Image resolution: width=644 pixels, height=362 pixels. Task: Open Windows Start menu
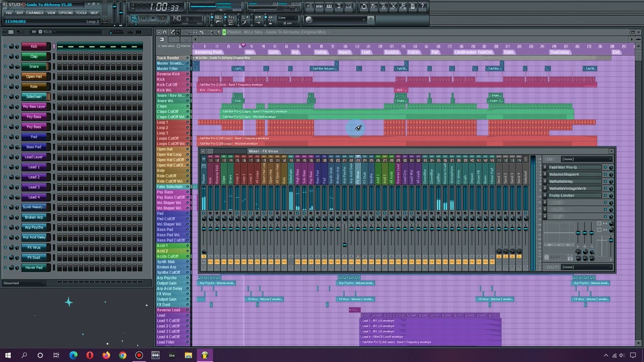pos(8,355)
